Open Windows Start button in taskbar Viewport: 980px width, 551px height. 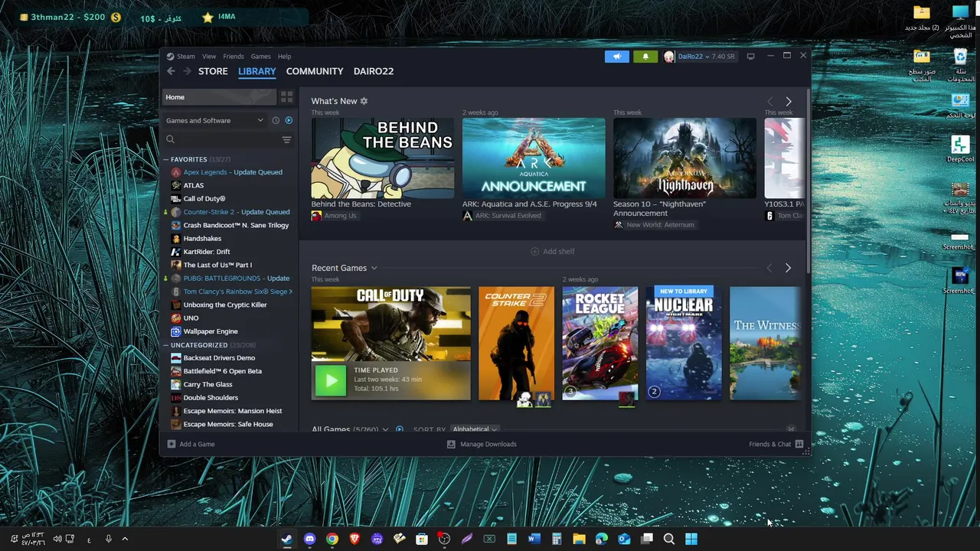[x=691, y=539]
